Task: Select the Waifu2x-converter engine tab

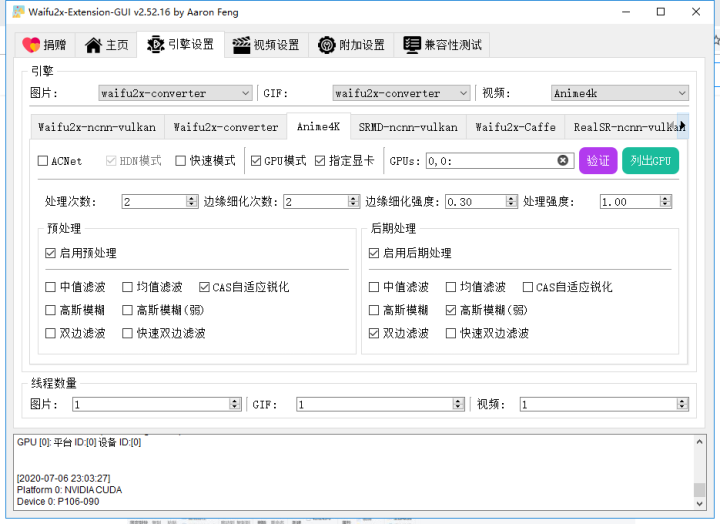Action: point(225,127)
